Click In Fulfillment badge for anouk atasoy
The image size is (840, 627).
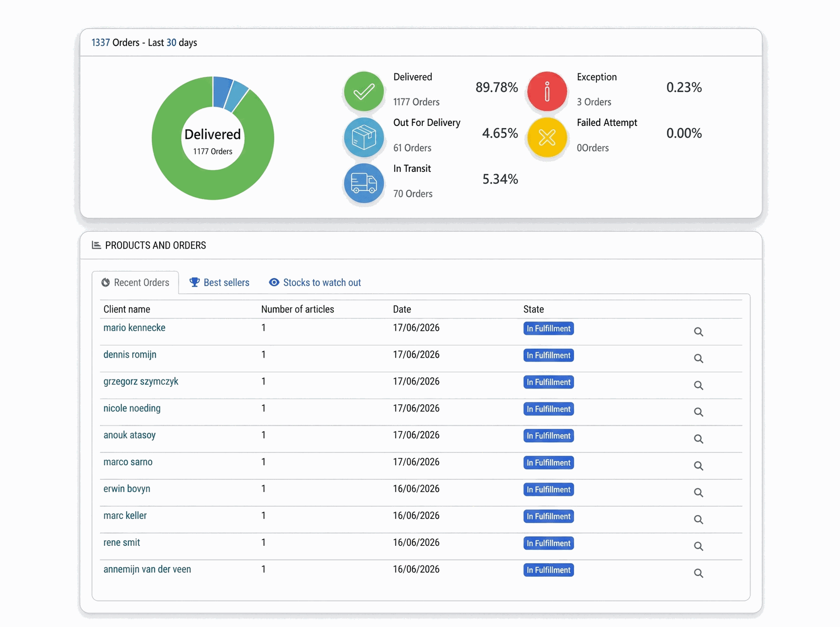click(548, 436)
